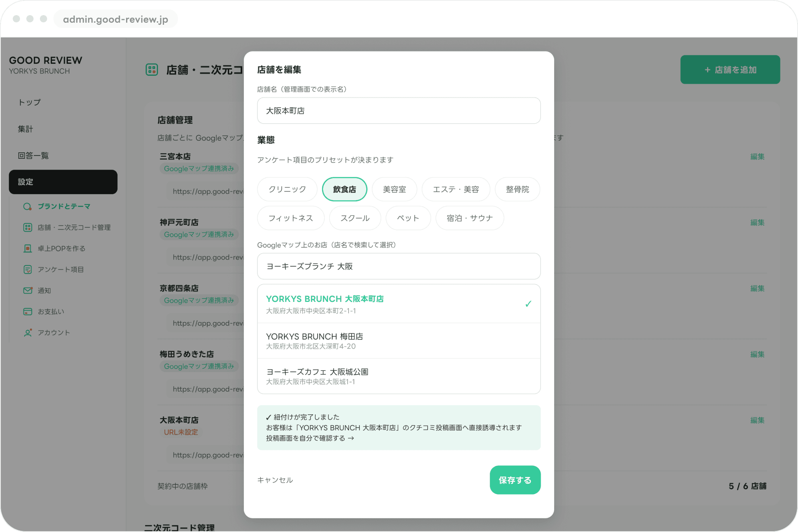Click the 神戸元町店 store name
The image size is (798, 532).
179,222
